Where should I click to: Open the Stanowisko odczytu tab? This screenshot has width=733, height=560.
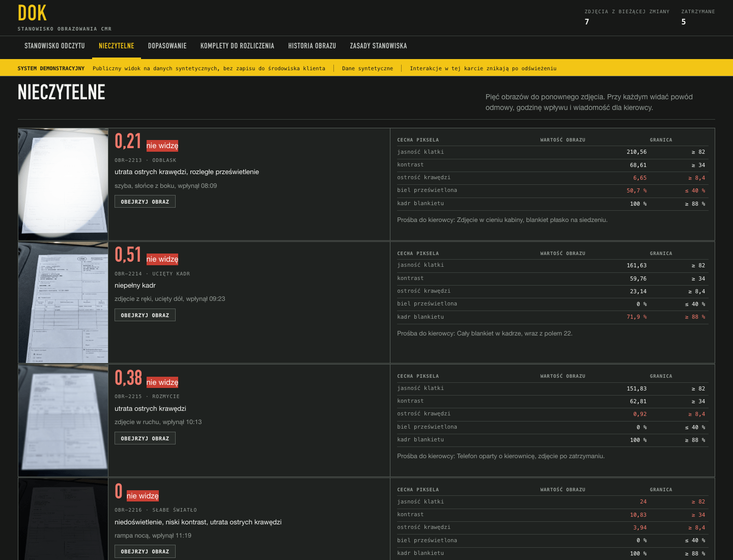(54, 46)
